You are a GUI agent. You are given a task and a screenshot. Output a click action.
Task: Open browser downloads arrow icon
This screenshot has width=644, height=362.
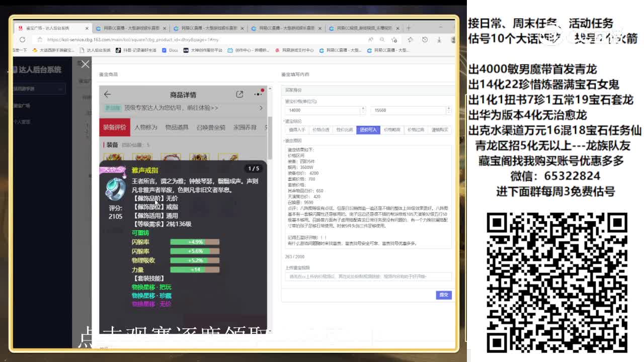(x=439, y=39)
